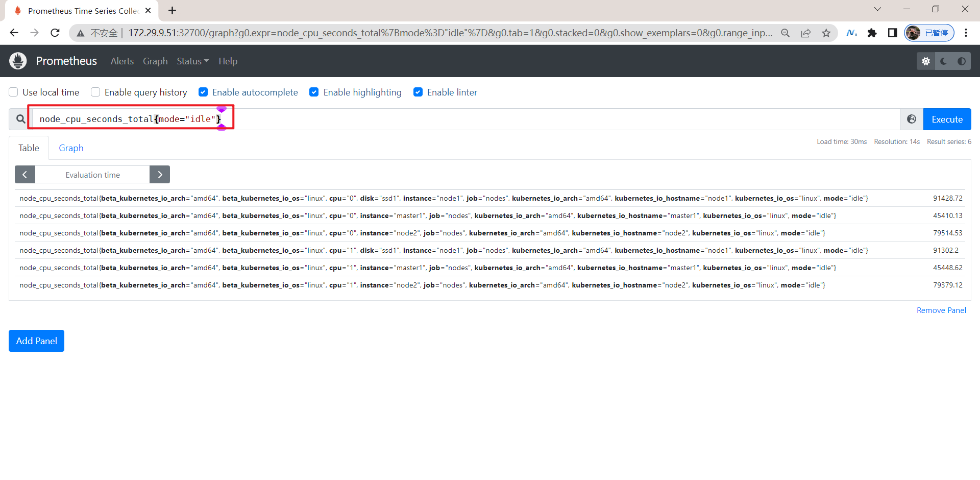Open the Help nav item

tap(228, 61)
